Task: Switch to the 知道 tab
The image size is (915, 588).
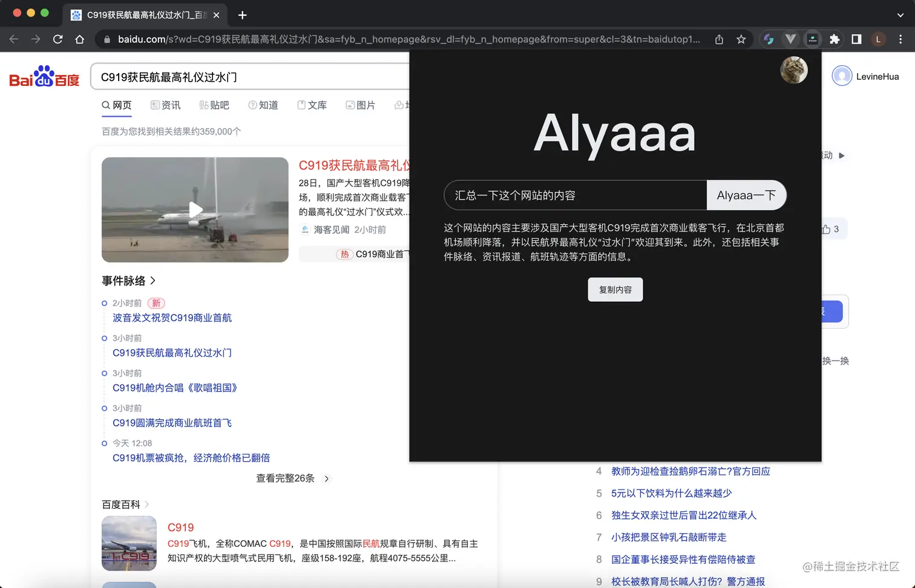Action: coord(263,105)
